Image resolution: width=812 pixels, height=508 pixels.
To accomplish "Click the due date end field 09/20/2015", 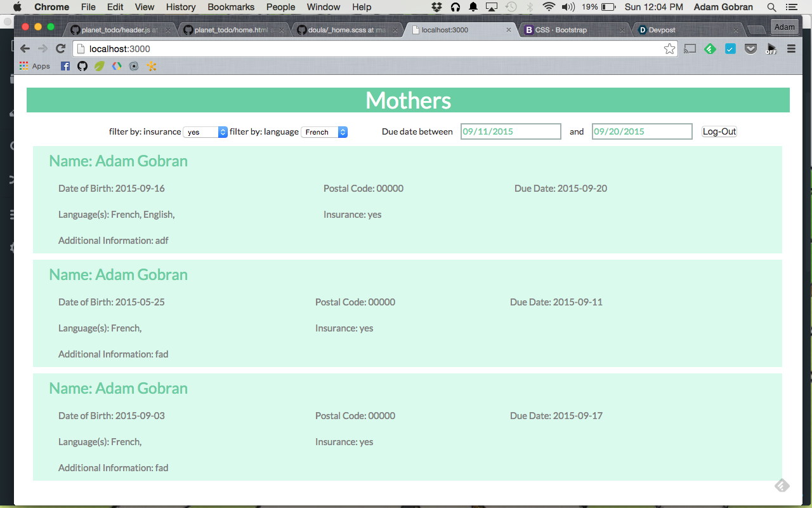I will pyautogui.click(x=642, y=131).
